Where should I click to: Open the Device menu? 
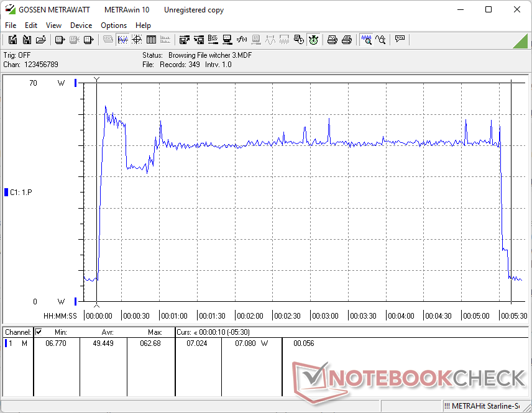81,25
